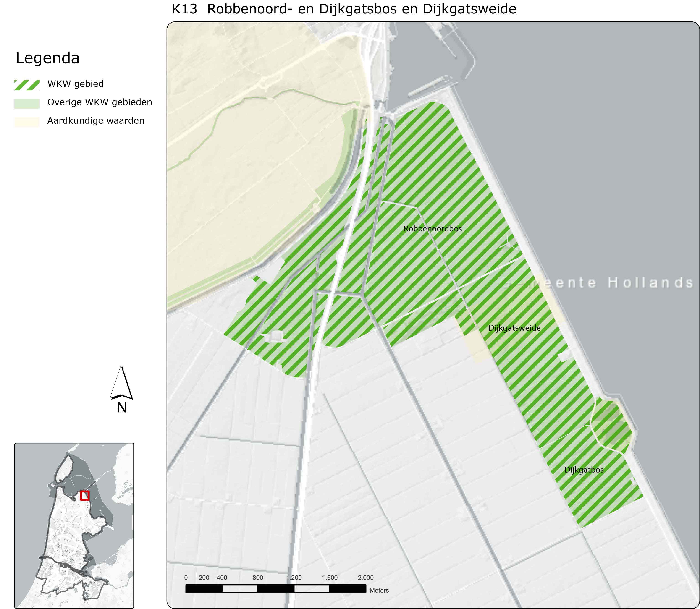Click the map title K13 Robbenoord- en Dijkgatsbos
The image size is (700, 609).
click(x=344, y=9)
